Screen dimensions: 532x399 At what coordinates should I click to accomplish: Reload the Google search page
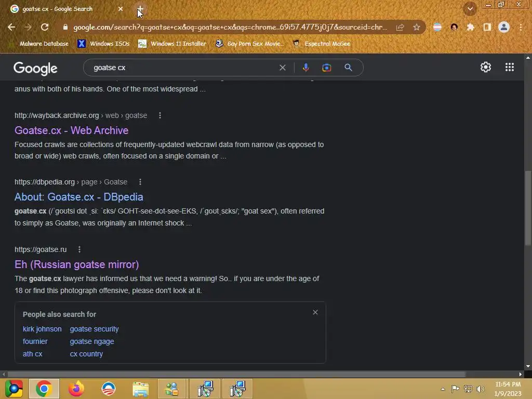pyautogui.click(x=45, y=27)
